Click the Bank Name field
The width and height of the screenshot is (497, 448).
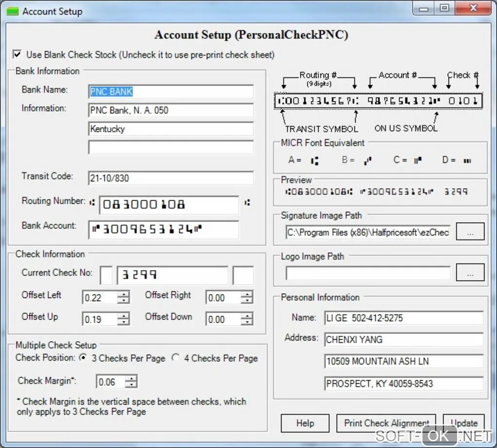tap(171, 92)
